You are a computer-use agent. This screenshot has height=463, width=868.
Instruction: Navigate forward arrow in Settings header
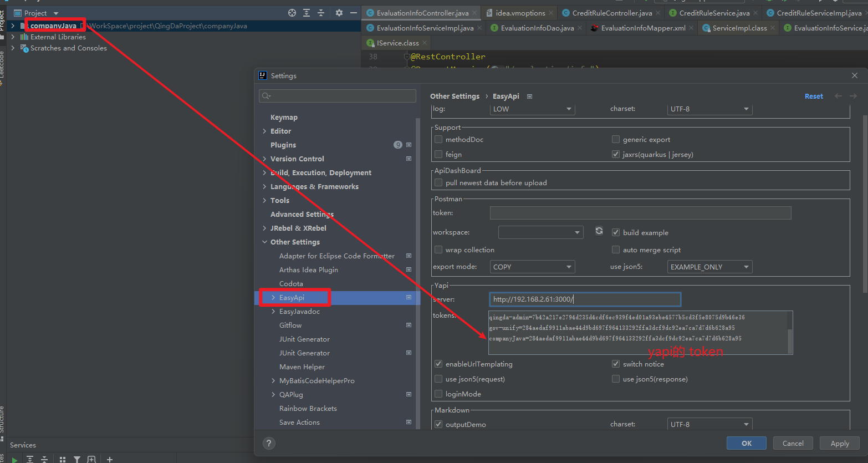pyautogui.click(x=853, y=96)
